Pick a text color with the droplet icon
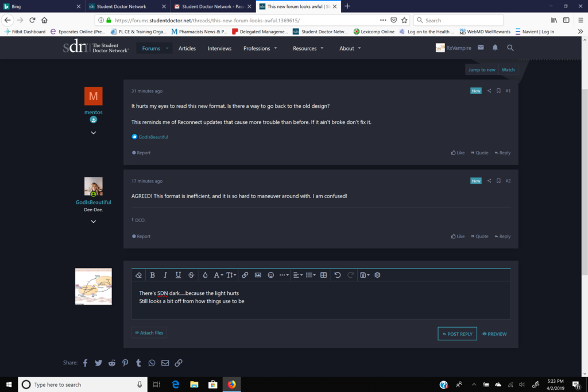588x392 pixels. [205, 275]
